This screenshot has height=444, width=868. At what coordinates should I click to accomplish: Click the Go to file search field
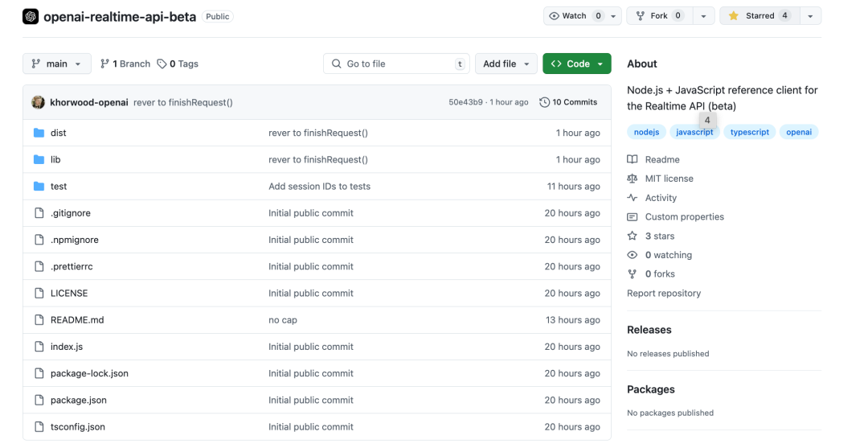(x=396, y=64)
